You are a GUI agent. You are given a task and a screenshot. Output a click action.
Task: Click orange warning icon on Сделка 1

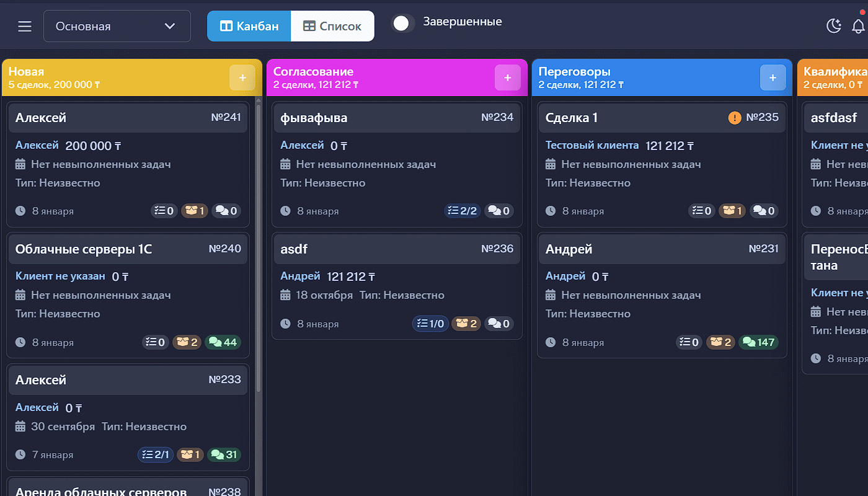point(735,118)
